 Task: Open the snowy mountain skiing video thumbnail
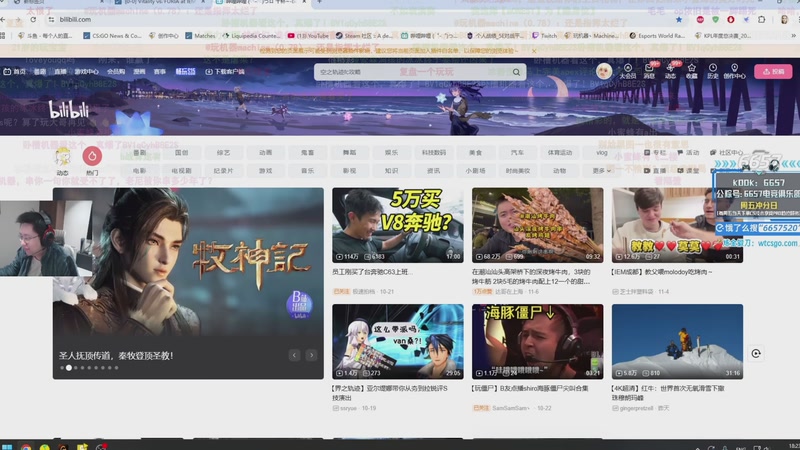pyautogui.click(x=677, y=341)
